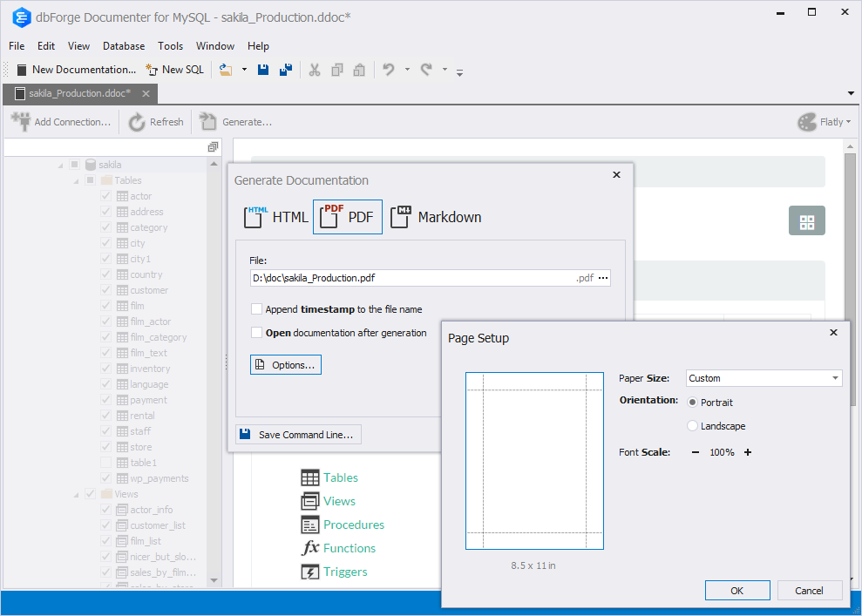Image resolution: width=862 pixels, height=616 pixels.
Task: Choose the Markdown format icon
Action: coord(401,217)
